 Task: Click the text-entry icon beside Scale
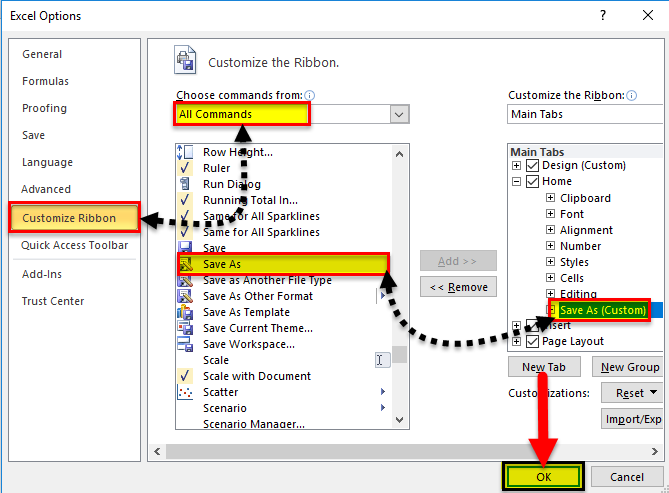pyautogui.click(x=382, y=360)
